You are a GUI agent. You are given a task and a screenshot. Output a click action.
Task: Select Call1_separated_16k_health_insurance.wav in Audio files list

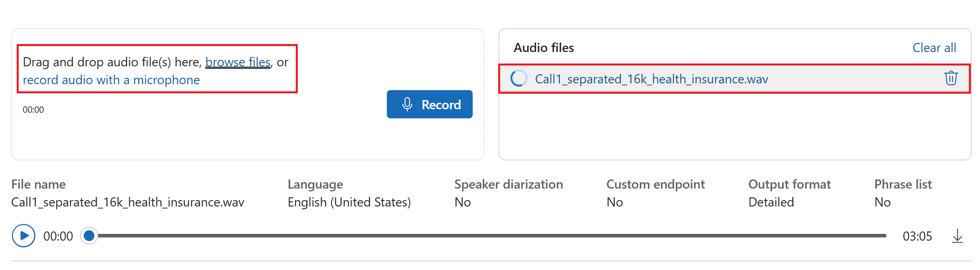tap(651, 79)
